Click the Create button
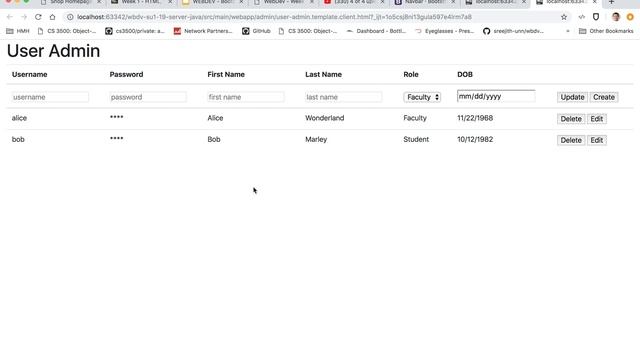640x360 pixels. click(604, 97)
